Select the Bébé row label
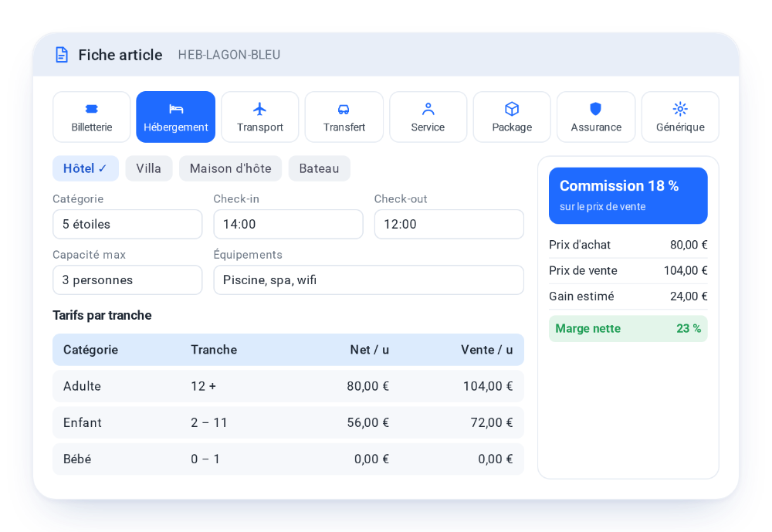The height and width of the screenshot is (532, 772). coord(77,459)
